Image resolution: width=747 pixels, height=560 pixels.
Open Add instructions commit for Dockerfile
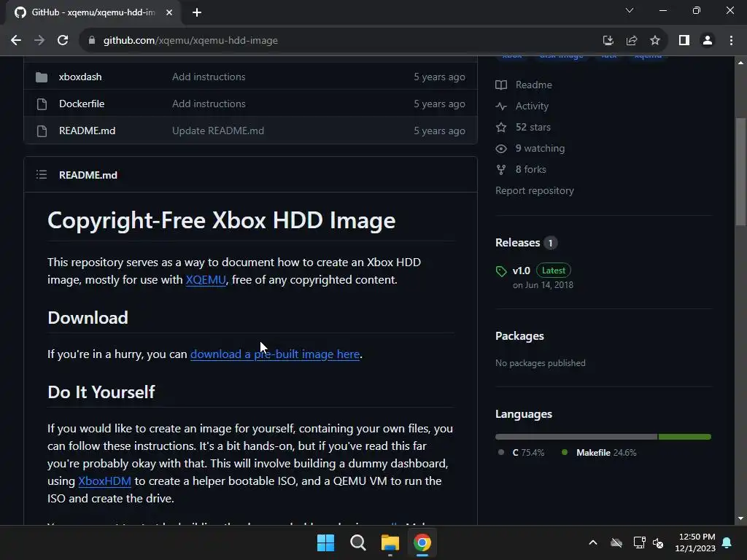209,104
